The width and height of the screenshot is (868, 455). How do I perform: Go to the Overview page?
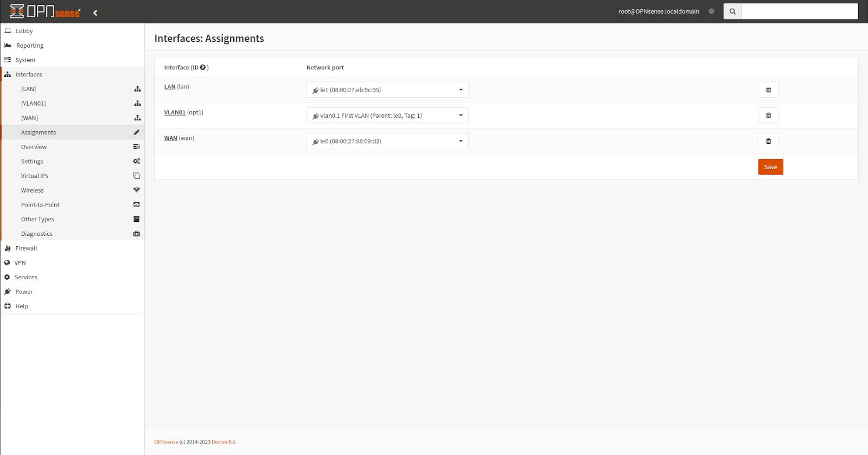pyautogui.click(x=73, y=147)
